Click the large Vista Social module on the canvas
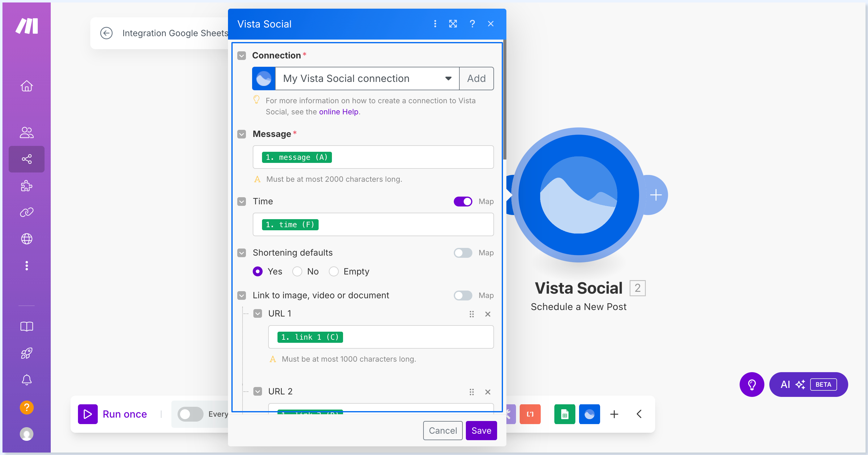Image resolution: width=868 pixels, height=455 pixels. [578, 195]
